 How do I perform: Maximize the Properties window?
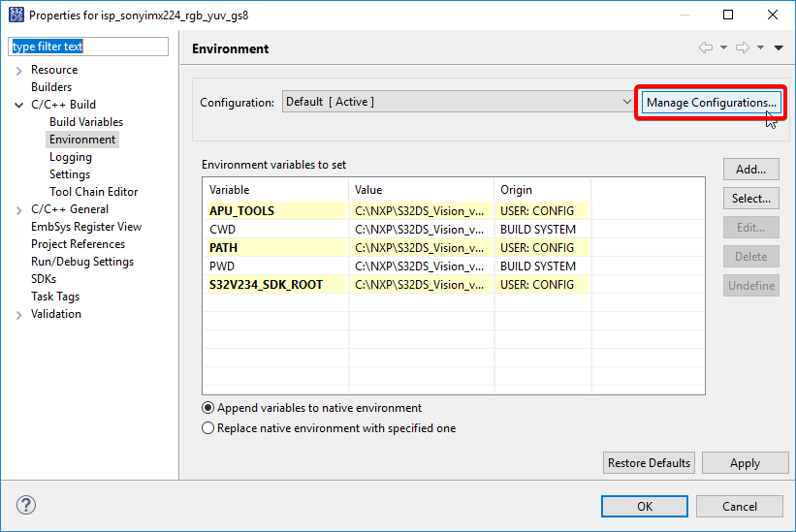728,15
